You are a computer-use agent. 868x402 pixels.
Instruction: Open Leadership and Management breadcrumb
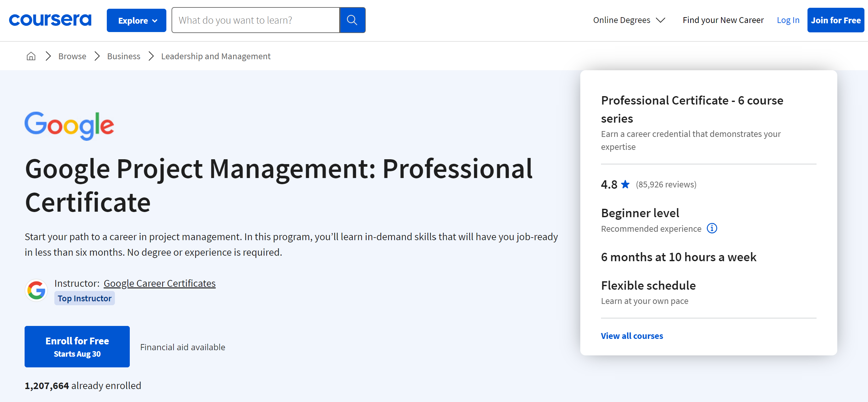click(x=216, y=56)
